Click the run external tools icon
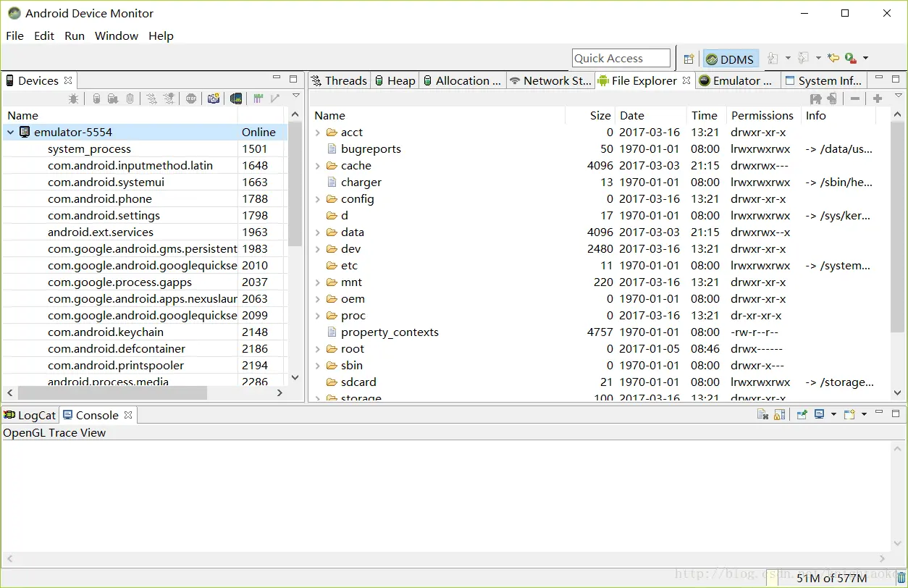This screenshot has height=588, width=908. click(851, 59)
